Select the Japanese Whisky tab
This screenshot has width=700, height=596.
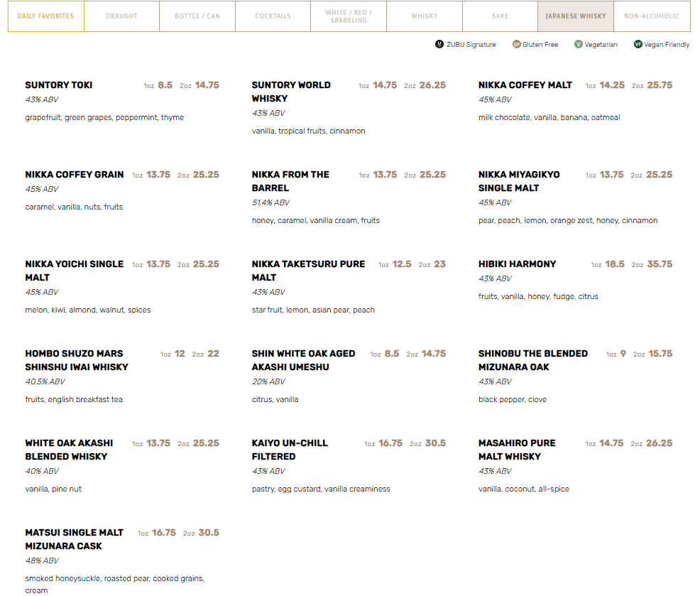pyautogui.click(x=576, y=16)
